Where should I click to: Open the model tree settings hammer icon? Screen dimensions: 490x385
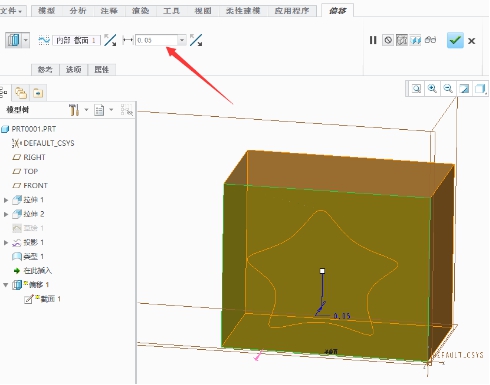click(x=74, y=110)
